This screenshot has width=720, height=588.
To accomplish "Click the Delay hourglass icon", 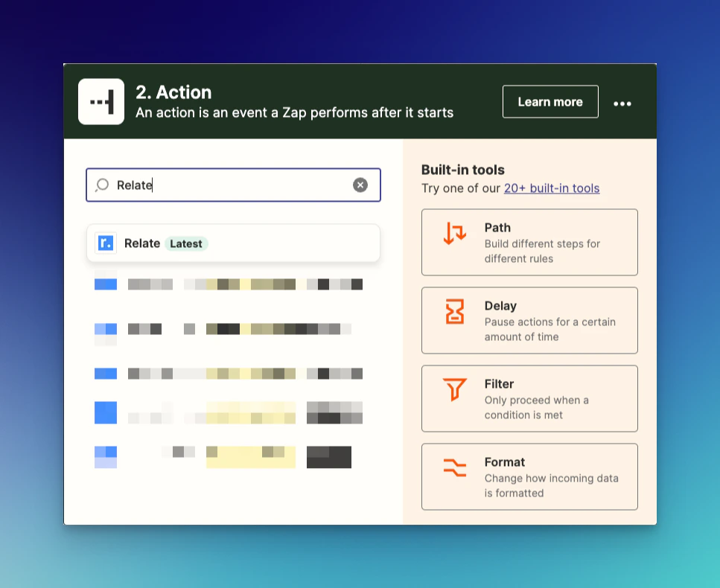I will click(455, 311).
